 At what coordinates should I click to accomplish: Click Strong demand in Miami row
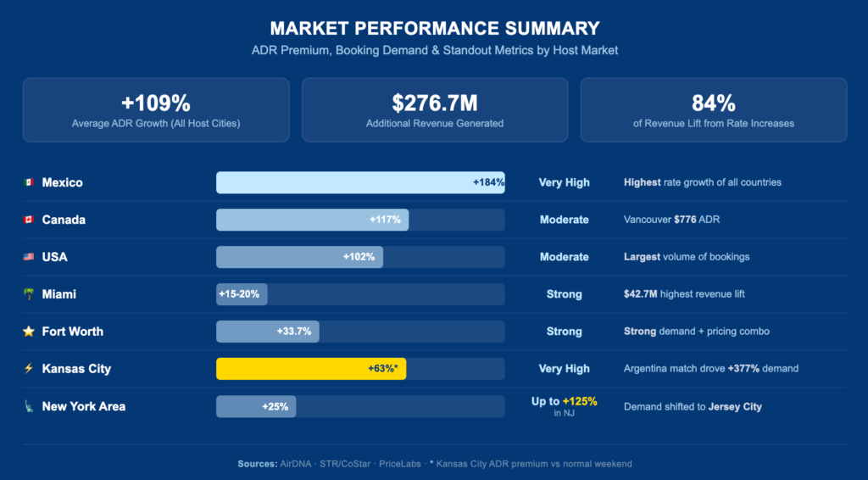point(564,294)
